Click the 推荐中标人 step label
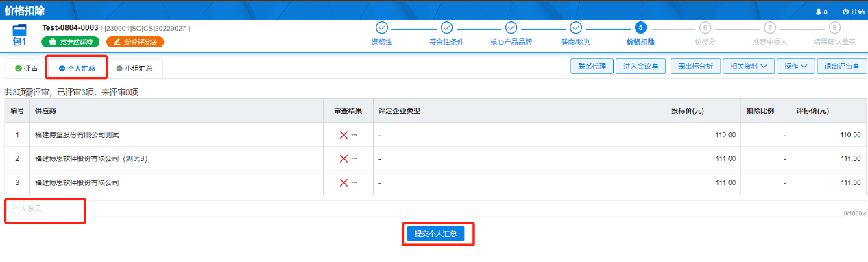Screen dimensions: 868x262 [769, 42]
